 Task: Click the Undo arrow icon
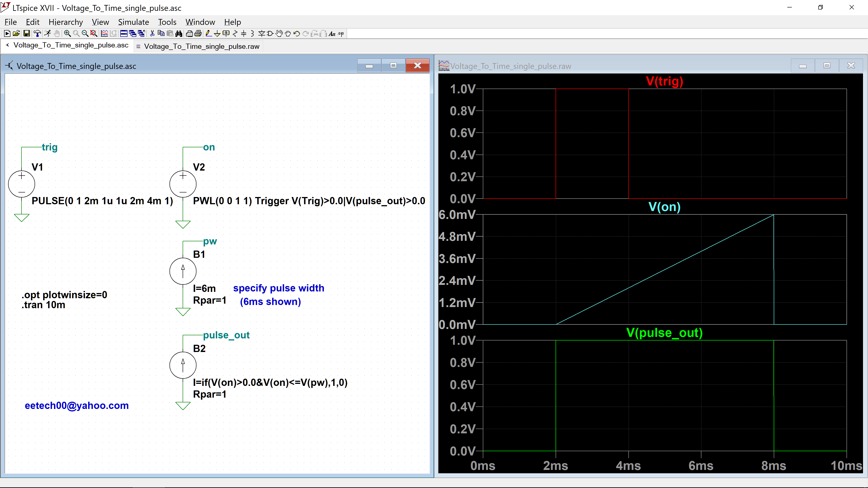[297, 34]
